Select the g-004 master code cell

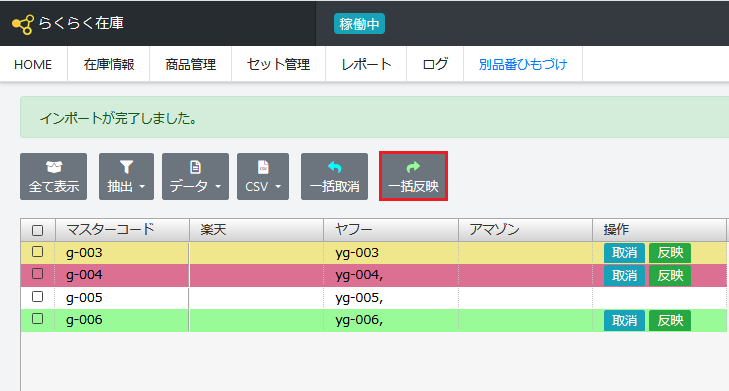[x=122, y=275]
